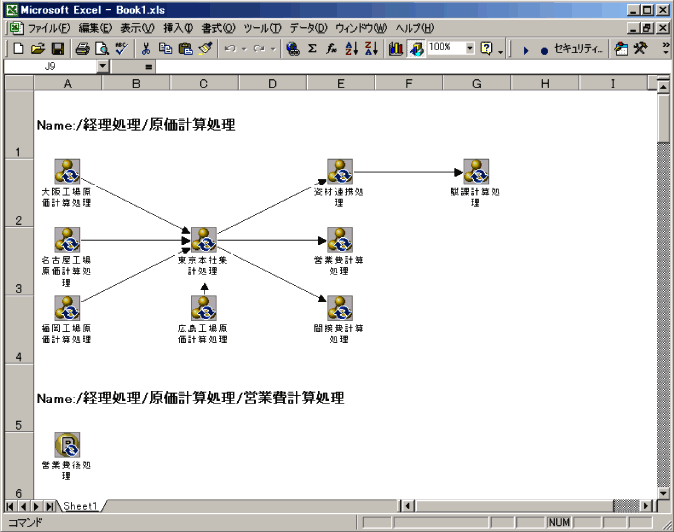Run the spell check icon
Screen dimensions: 674x532
[x=122, y=49]
